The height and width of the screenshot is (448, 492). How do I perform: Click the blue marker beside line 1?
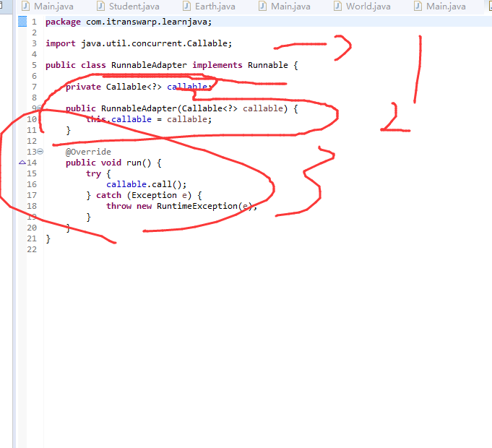click(22, 22)
